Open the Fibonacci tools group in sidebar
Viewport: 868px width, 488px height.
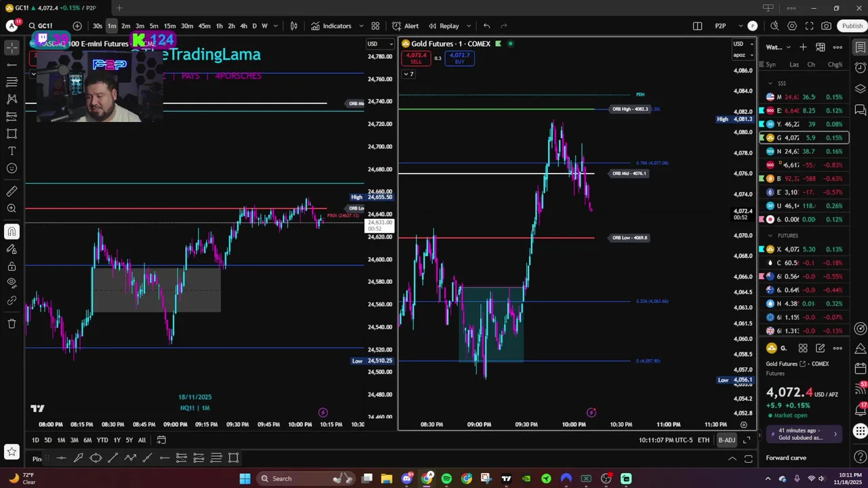[x=12, y=82]
